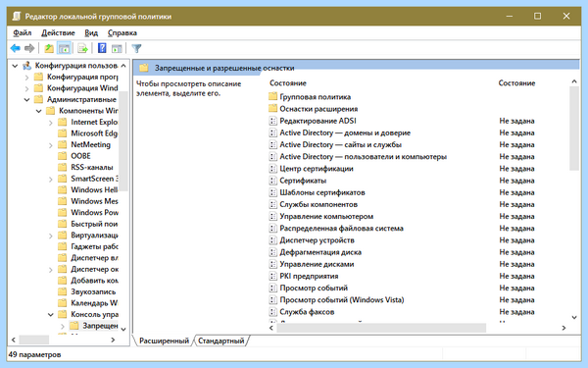Expand the SmartScreen tree node

tap(51, 180)
